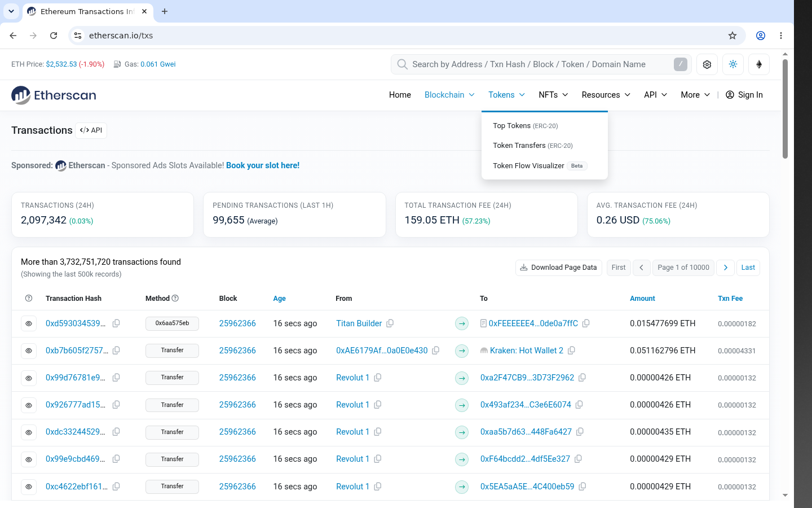Image resolution: width=812 pixels, height=508 pixels.
Task: Copy 0x493af234...C3e6E6074 address icon
Action: 579,405
